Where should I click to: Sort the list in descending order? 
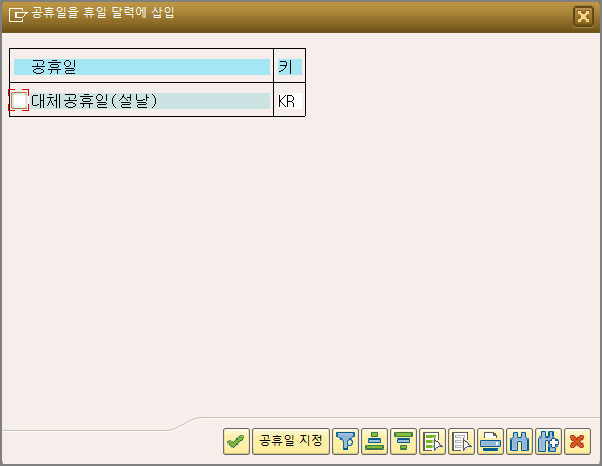tap(404, 441)
